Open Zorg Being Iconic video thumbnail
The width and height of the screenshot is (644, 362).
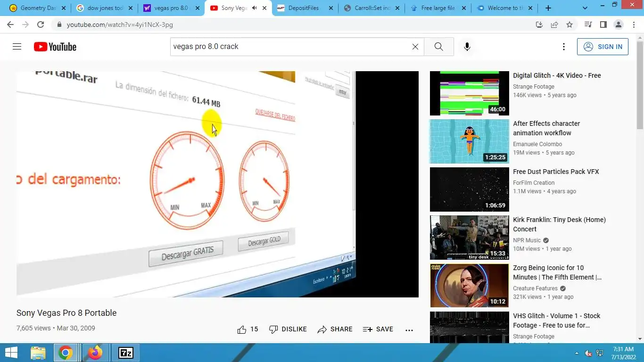(x=470, y=286)
